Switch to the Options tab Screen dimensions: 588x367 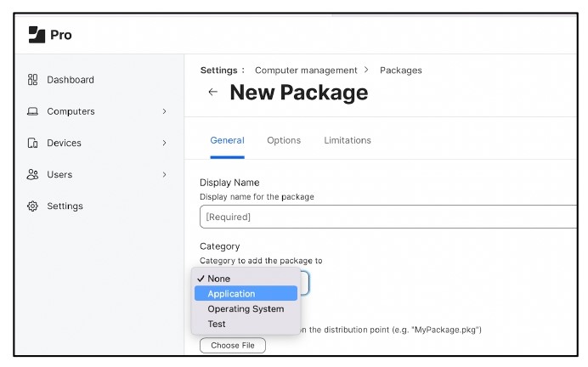tap(284, 140)
